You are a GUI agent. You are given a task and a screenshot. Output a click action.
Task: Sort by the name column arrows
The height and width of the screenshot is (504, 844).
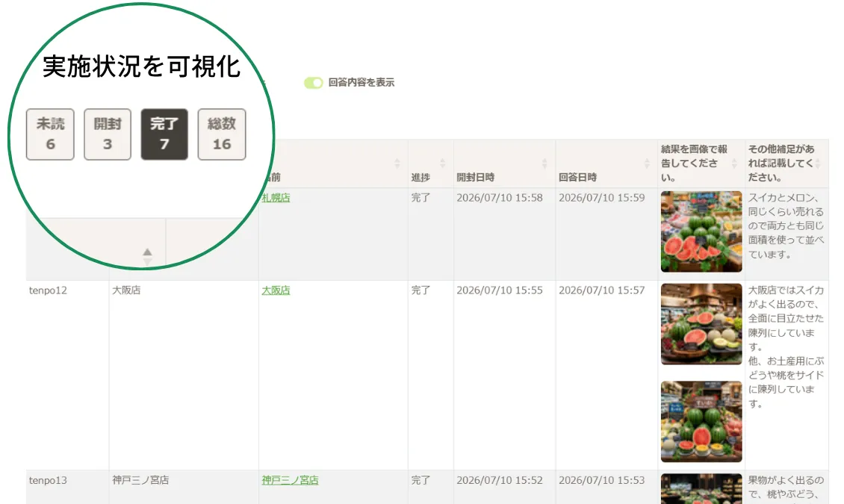[x=397, y=164]
